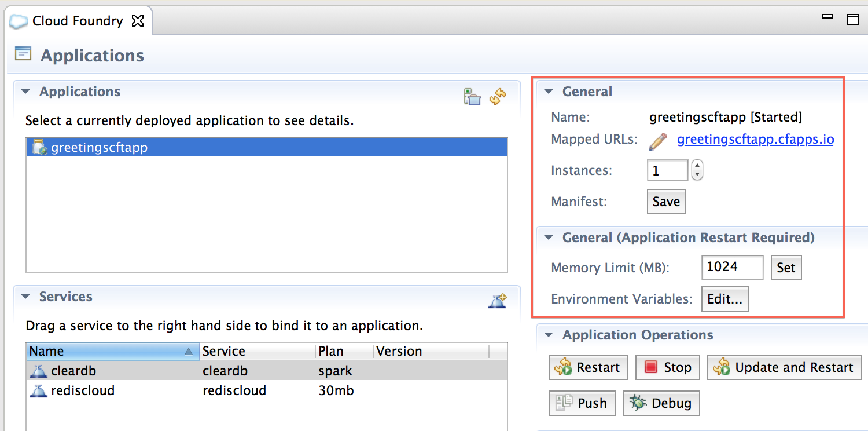
Task: Edit the environment variables
Action: coord(724,299)
